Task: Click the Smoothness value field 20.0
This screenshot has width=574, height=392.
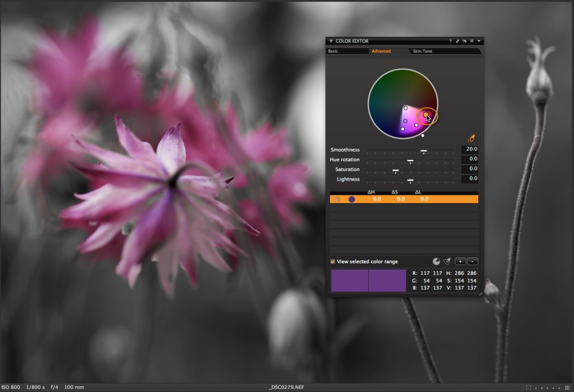Action: (x=470, y=149)
